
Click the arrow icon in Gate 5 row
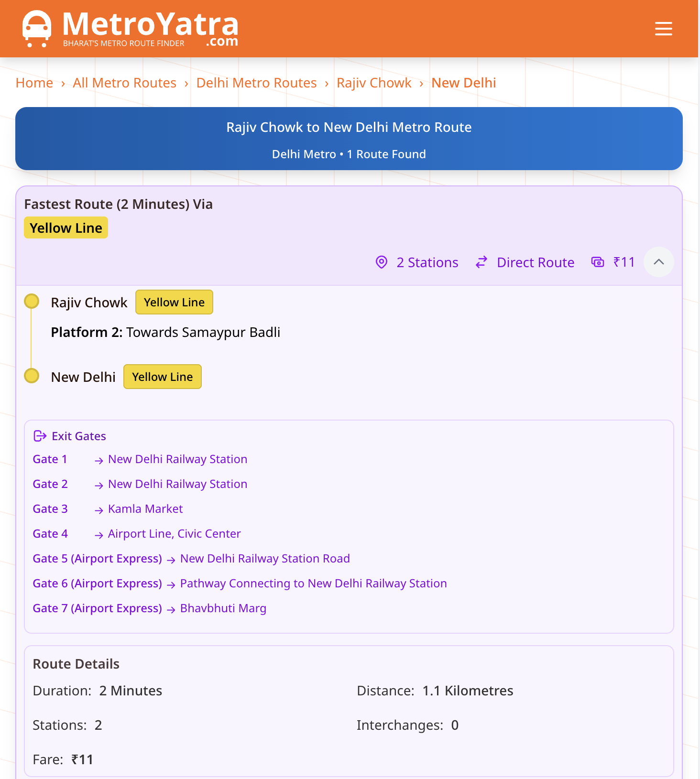pyautogui.click(x=171, y=560)
